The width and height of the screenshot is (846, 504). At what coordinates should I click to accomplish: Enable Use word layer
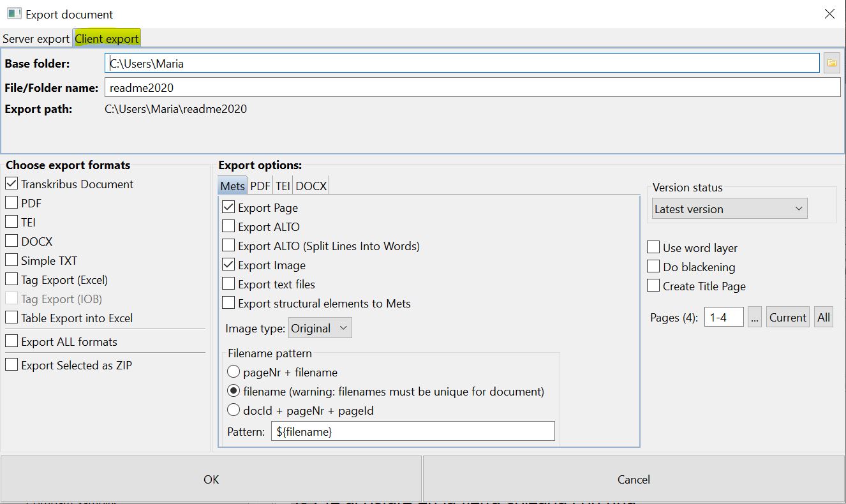point(653,248)
